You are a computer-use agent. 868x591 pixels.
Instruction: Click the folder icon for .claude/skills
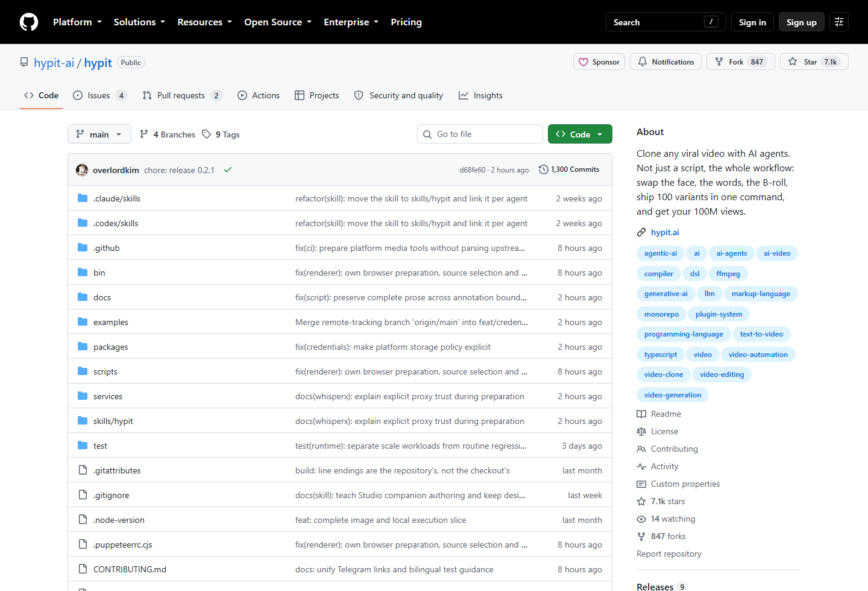coord(83,198)
